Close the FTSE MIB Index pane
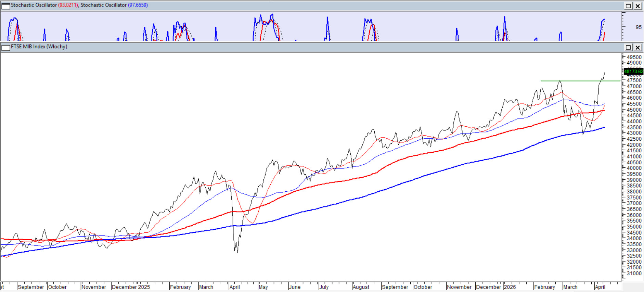This screenshot has width=644, height=292. [x=638, y=47]
